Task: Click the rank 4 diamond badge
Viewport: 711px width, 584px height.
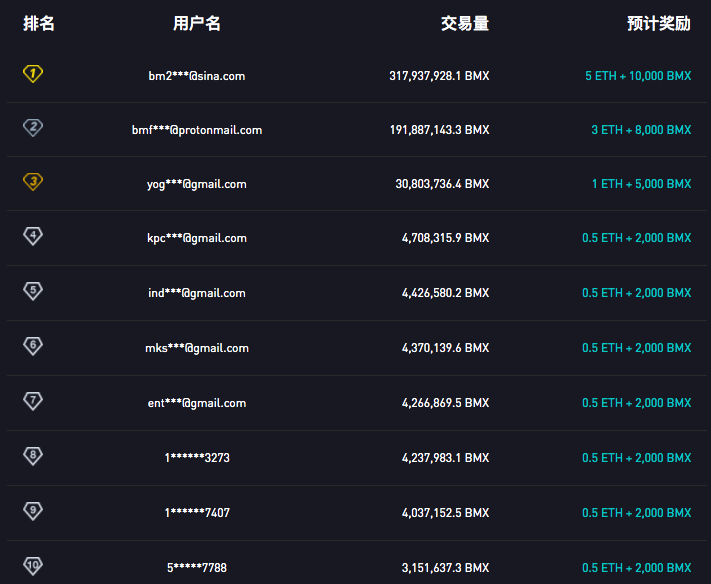Action: coord(33,236)
